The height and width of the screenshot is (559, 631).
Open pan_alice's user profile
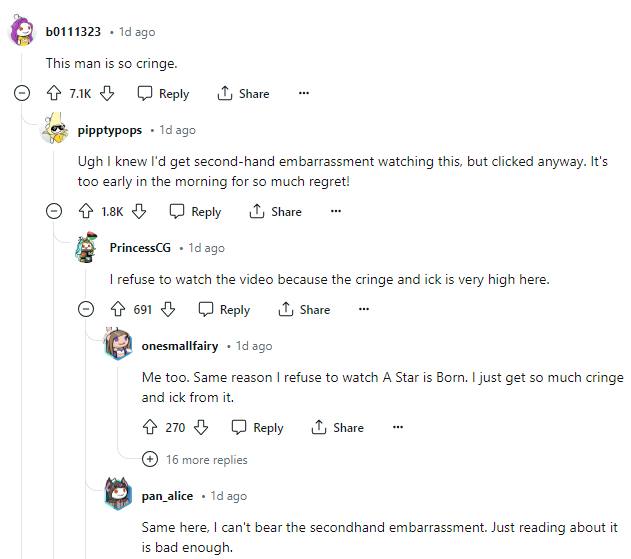[167, 496]
